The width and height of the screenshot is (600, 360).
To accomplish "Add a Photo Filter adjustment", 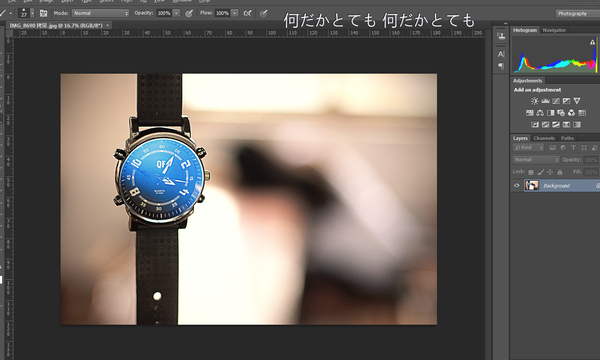I will (x=561, y=113).
